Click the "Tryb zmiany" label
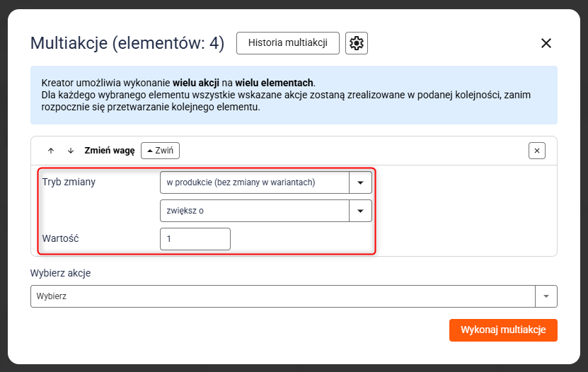The width and height of the screenshot is (588, 372). point(69,182)
